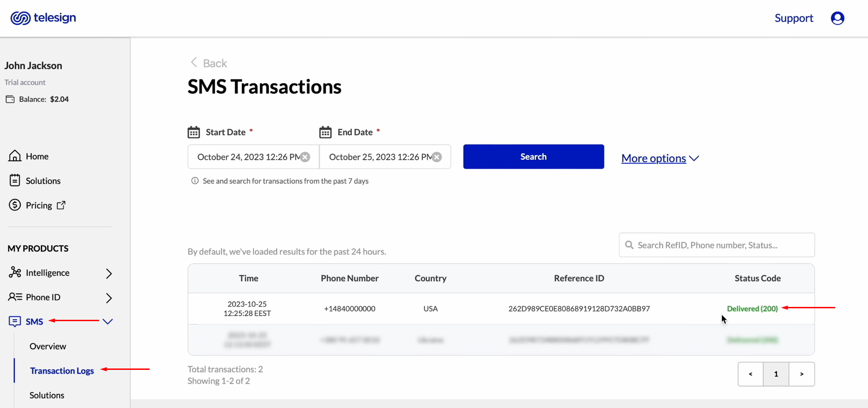868x408 pixels.
Task: Click the Balance wallet icon
Action: pos(10,99)
